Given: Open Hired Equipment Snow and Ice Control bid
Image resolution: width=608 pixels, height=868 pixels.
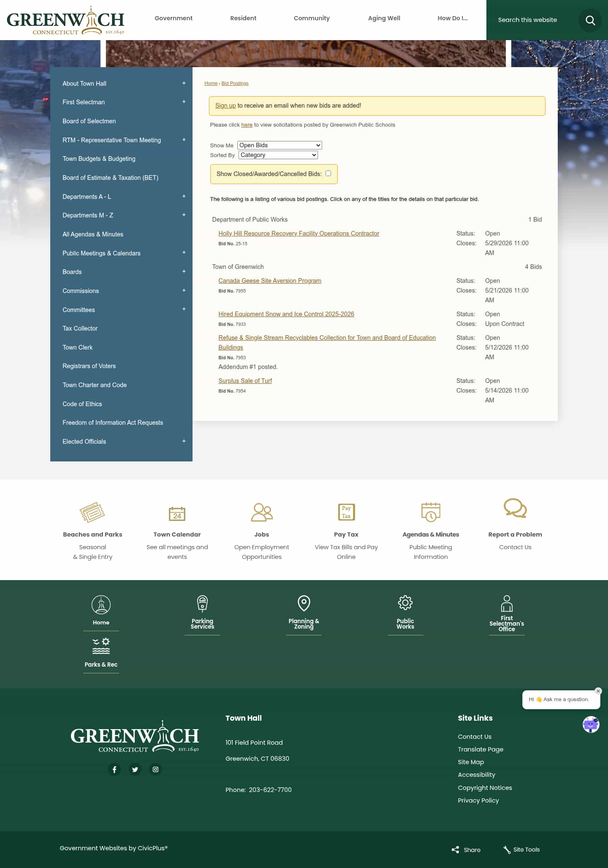Looking at the screenshot, I should [x=286, y=314].
